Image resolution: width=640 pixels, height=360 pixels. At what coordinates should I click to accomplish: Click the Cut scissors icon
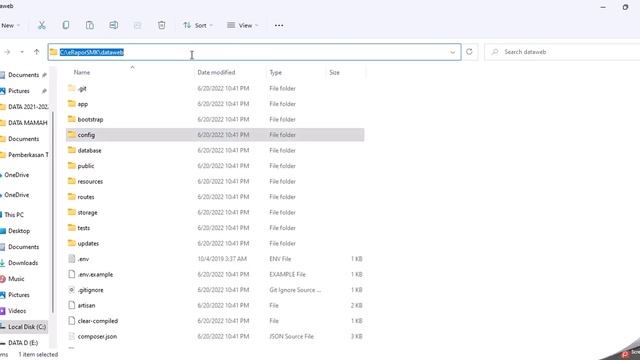click(42, 25)
